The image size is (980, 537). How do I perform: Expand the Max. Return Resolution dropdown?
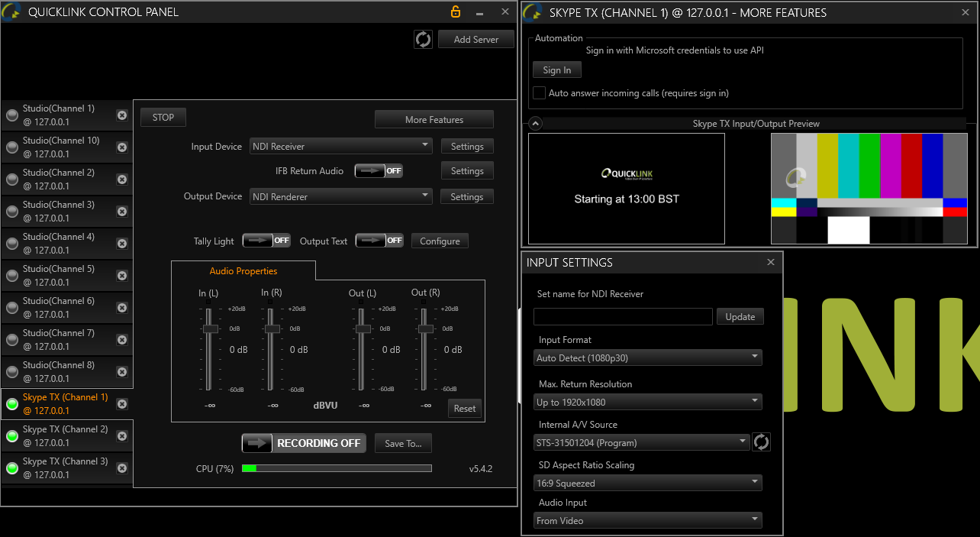point(649,402)
